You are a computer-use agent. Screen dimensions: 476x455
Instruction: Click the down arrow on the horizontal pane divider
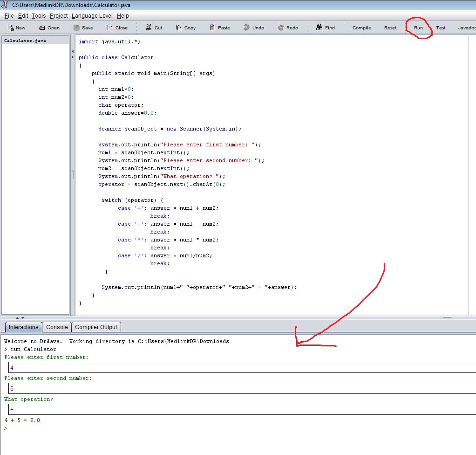click(23, 318)
